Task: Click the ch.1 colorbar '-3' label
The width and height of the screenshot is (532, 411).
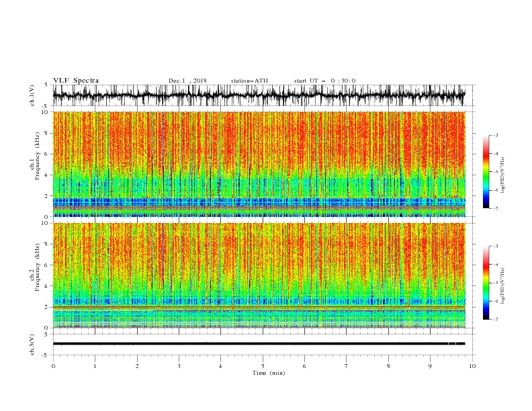Action: 495,135
